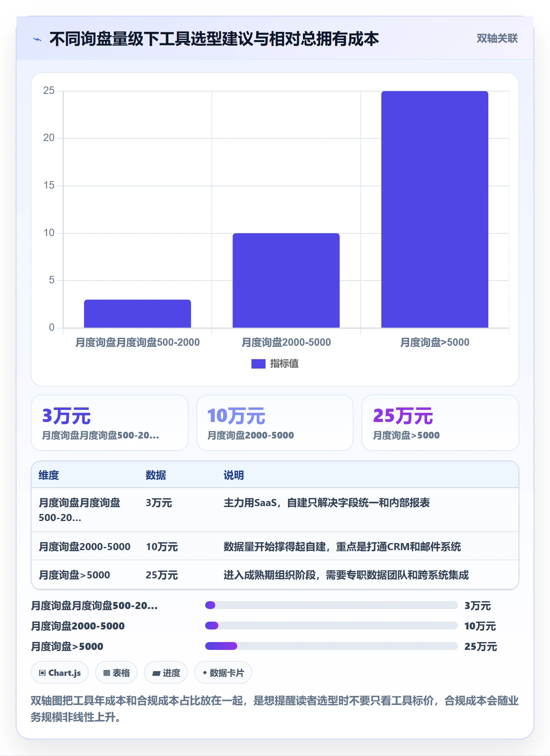
Task: Select table cell mentioning 需要专职数据团队
Action: pyautogui.click(x=346, y=575)
